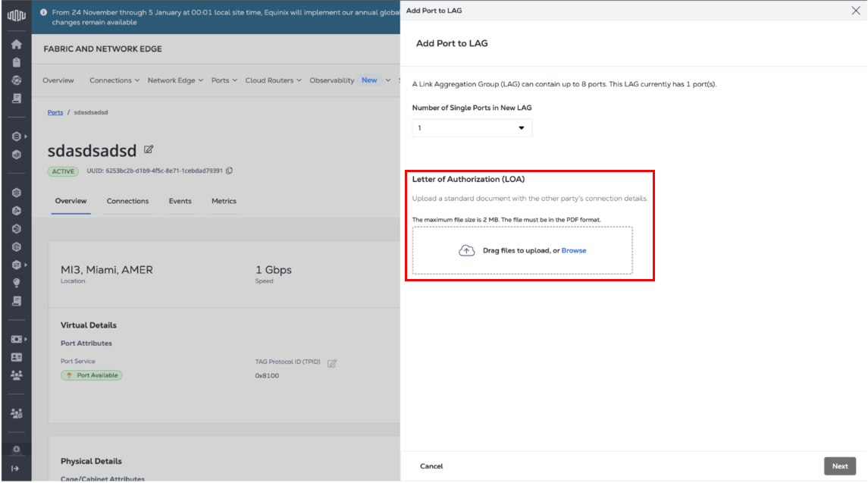Close the Add Port to LAG panel
Screen dimensions: 868x483
(856, 11)
